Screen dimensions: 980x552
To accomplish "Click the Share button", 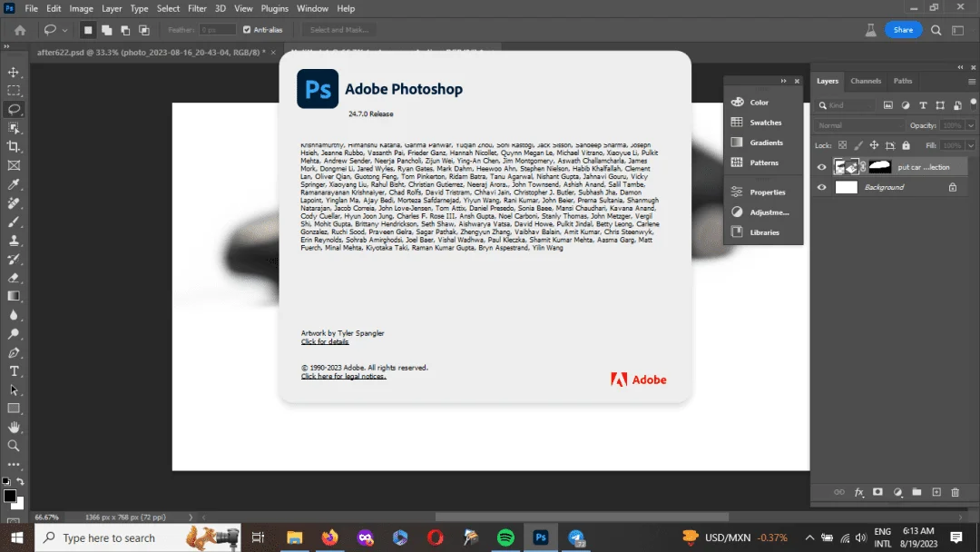I will click(x=903, y=30).
